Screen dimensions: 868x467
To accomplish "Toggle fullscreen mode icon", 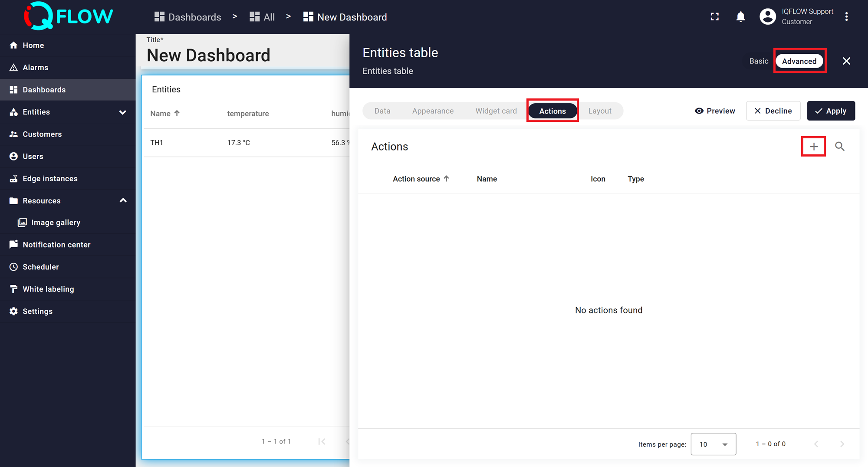I will click(714, 17).
